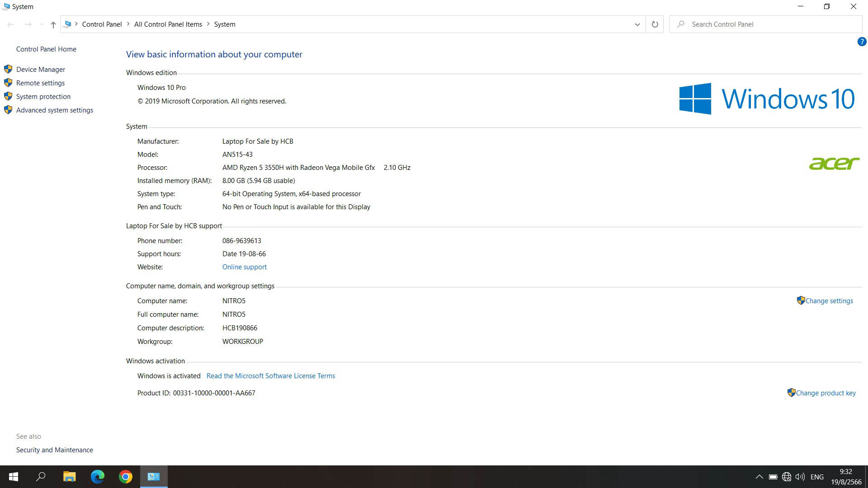The image size is (868, 488).
Task: Click the System protection shield icon
Action: [8, 96]
